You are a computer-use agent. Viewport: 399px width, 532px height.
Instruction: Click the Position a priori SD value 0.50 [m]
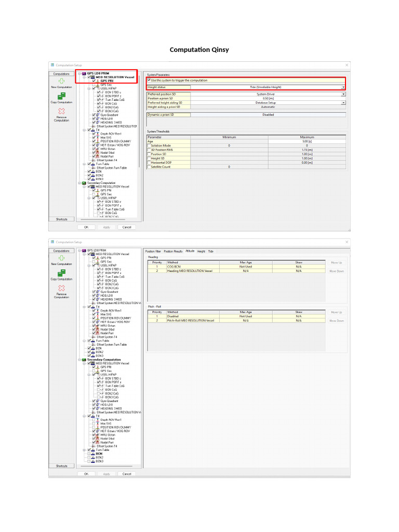click(x=268, y=98)
